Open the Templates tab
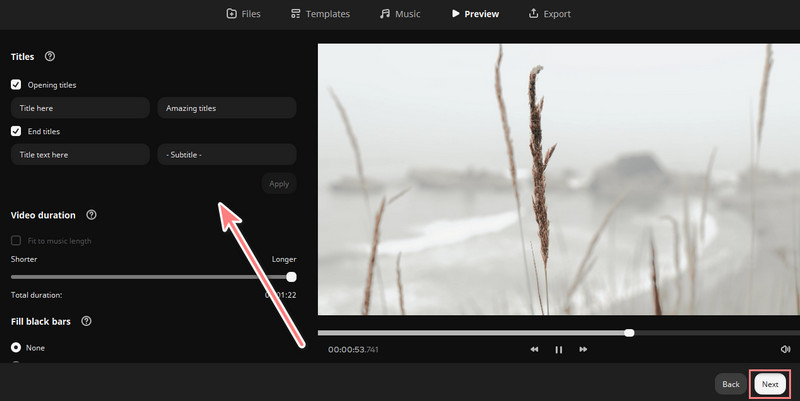This screenshot has width=800, height=401. (x=320, y=14)
